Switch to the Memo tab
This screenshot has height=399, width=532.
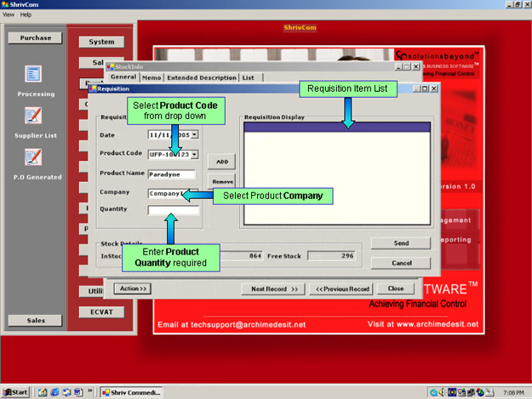(152, 77)
